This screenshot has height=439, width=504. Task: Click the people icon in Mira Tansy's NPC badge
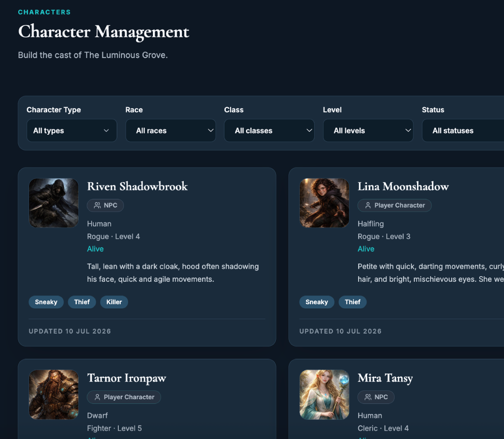pos(367,397)
